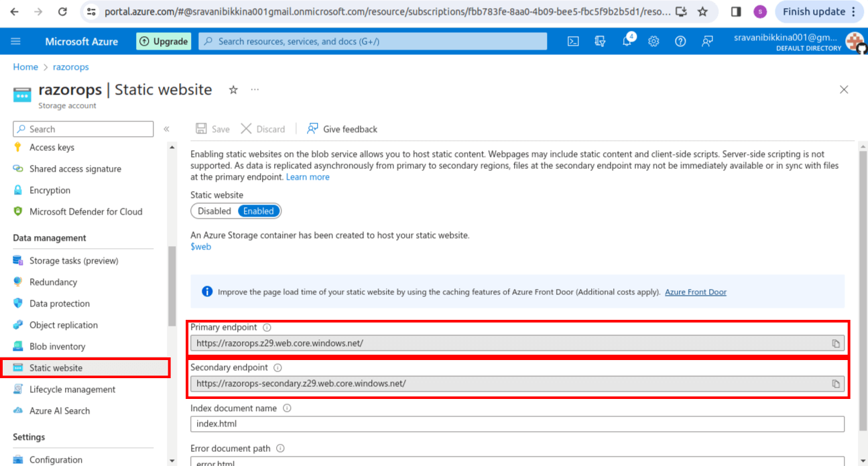
Task: Star razorops as a favorite
Action: [x=233, y=89]
